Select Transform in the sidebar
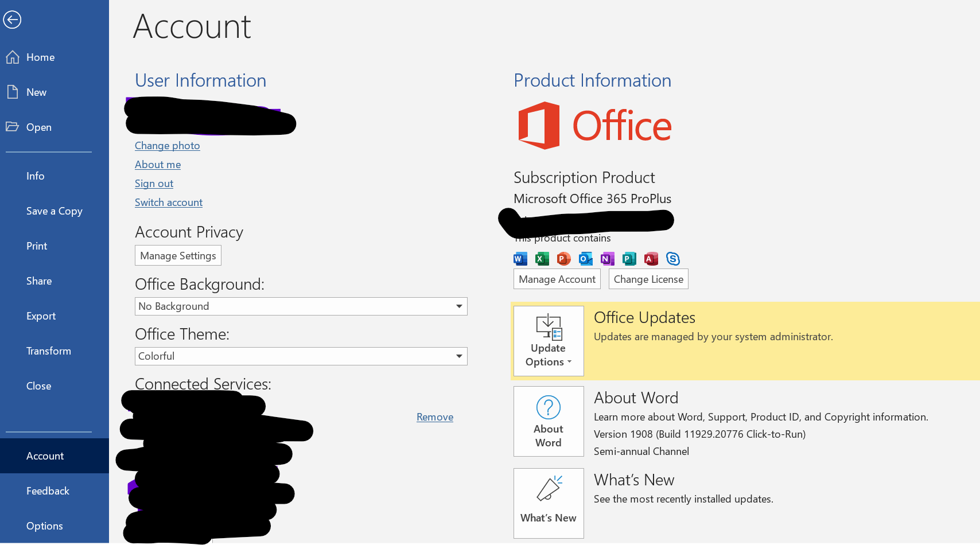980x545 pixels. click(55, 351)
